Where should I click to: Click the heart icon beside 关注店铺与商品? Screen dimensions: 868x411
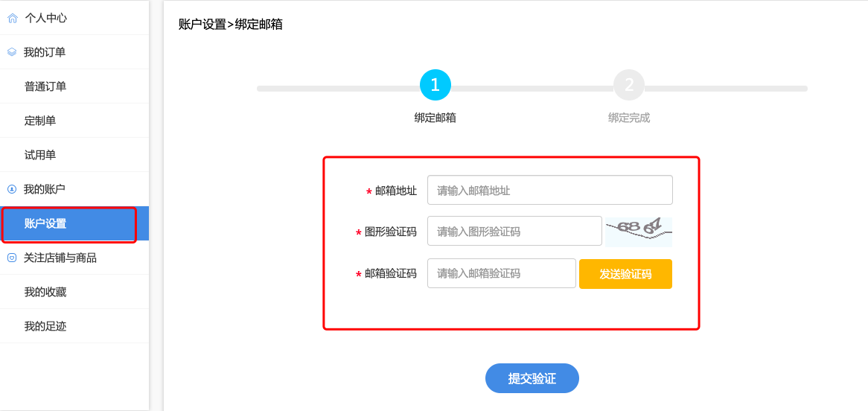click(x=12, y=258)
